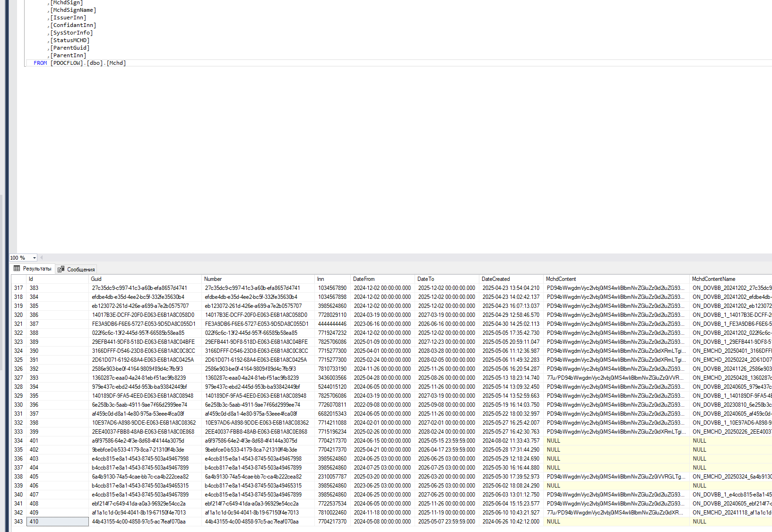Click Inn value 7810022460
This screenshot has height=532, width=772.
click(x=333, y=513)
